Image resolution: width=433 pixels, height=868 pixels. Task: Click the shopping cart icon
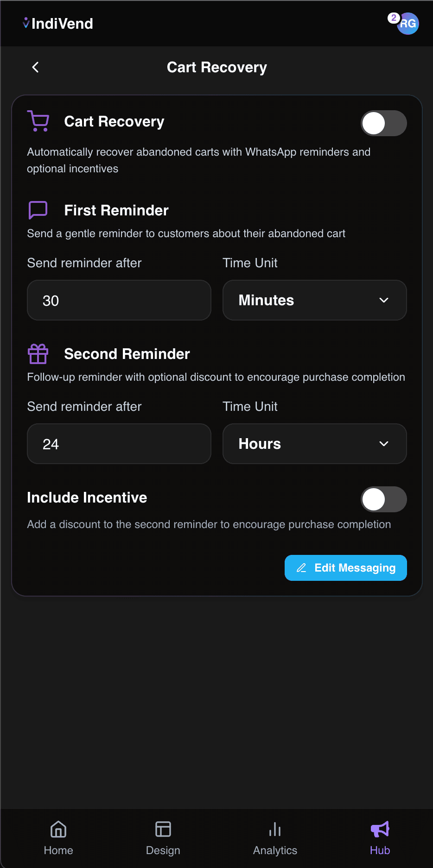38,121
